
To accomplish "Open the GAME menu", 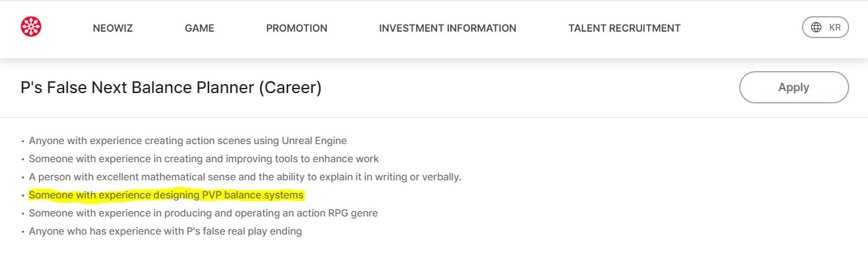I will (x=199, y=28).
